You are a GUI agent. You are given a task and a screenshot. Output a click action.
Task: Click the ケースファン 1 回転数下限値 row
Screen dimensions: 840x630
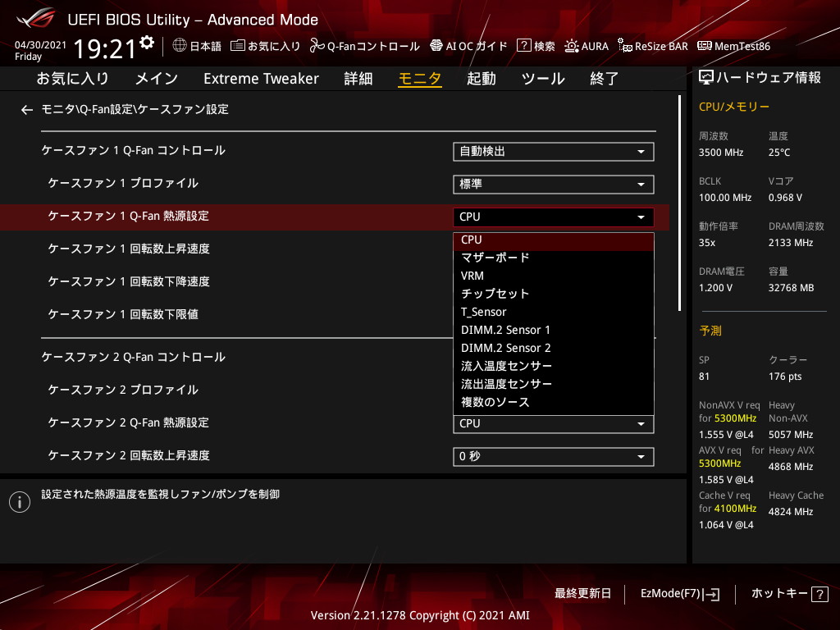pyautogui.click(x=335, y=314)
